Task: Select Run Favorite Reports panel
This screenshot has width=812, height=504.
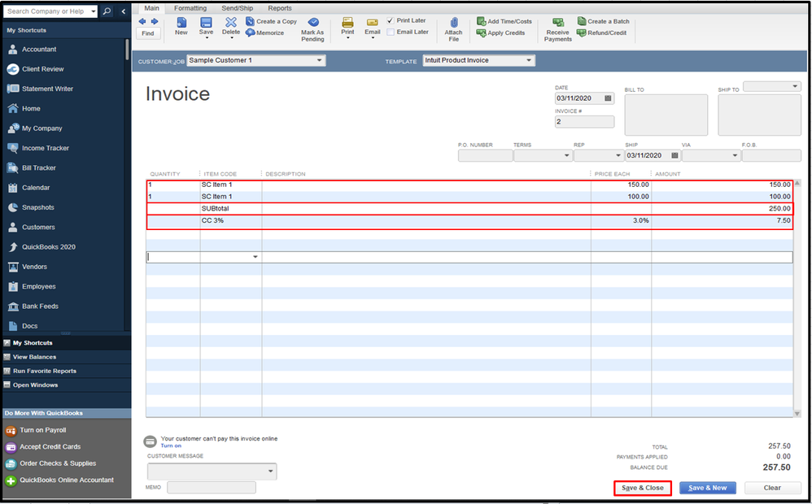Action: (x=67, y=371)
